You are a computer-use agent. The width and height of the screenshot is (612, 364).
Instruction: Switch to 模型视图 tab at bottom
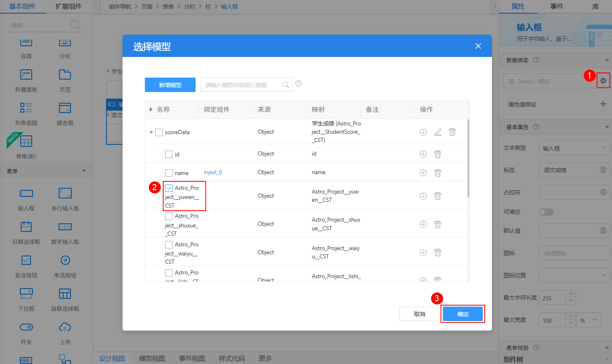[152, 358]
